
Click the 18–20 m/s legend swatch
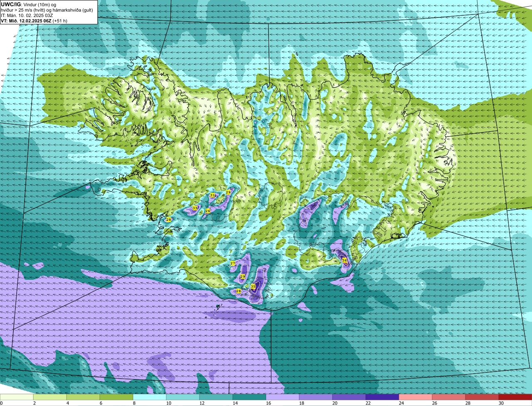[x=316, y=397]
